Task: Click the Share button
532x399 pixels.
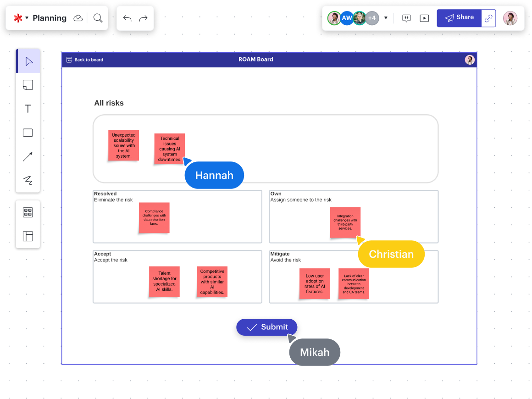Action: (459, 18)
